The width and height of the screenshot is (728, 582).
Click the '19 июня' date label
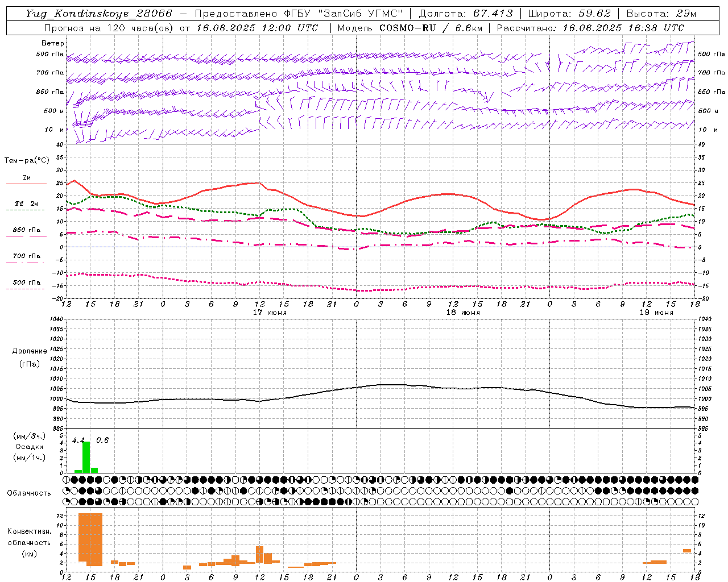point(656,313)
